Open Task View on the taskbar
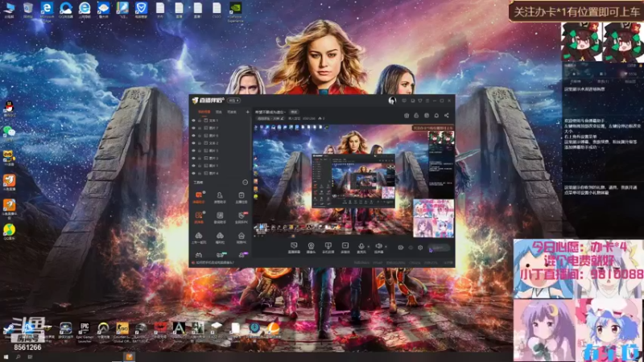 coord(30,357)
